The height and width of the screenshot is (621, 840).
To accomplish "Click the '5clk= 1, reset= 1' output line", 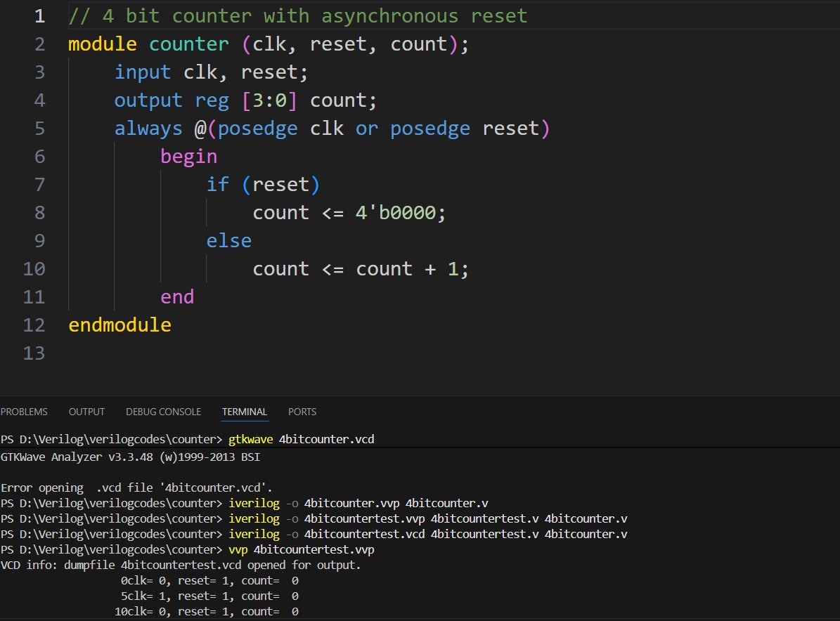I will click(209, 596).
